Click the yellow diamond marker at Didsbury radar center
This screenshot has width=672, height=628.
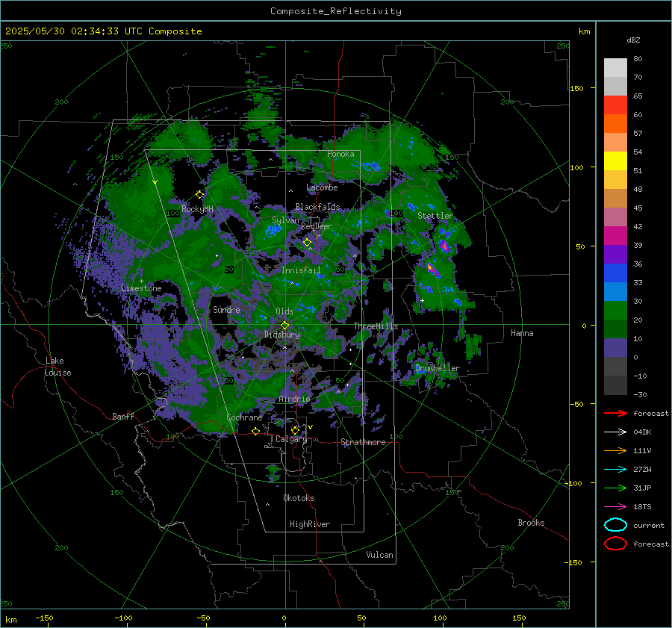[284, 326]
